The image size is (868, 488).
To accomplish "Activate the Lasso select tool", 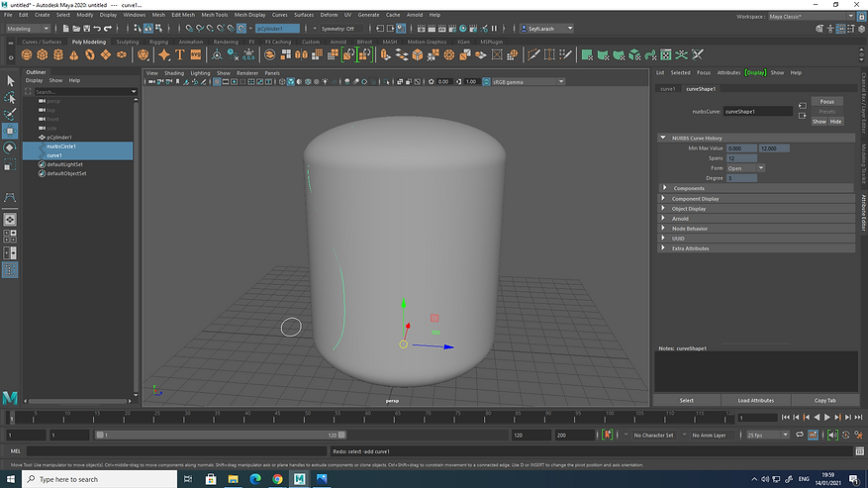I will click(10, 98).
